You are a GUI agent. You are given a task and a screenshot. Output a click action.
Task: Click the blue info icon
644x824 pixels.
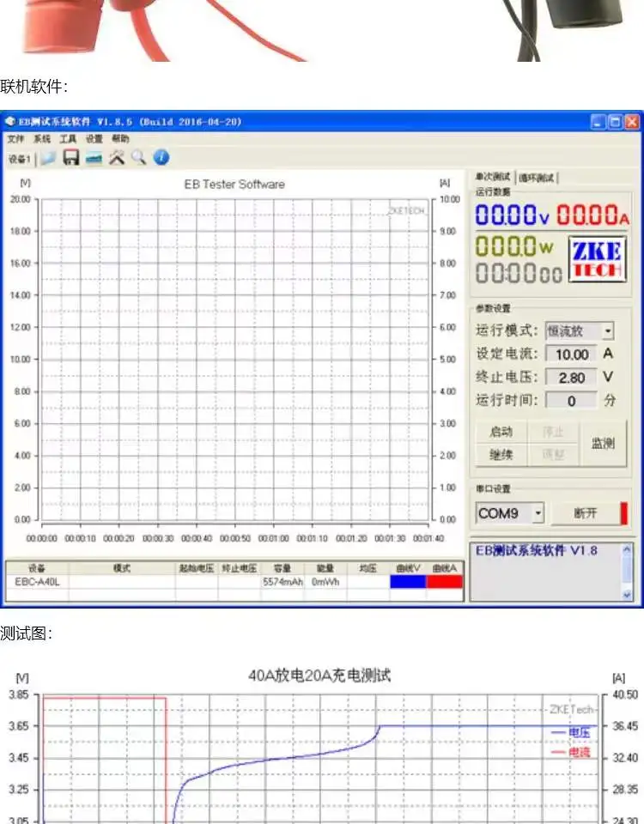point(161,158)
